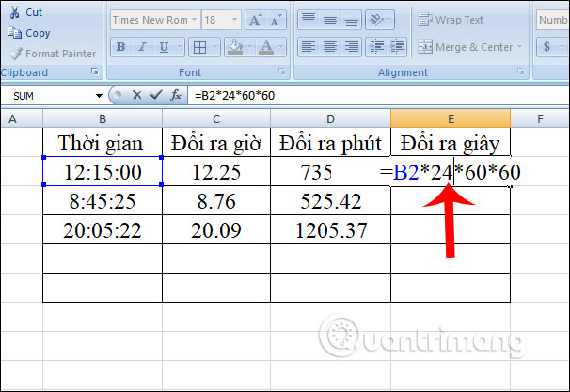Open the Merge & Center dropdown arrow
The height and width of the screenshot is (392, 570).
519,47
